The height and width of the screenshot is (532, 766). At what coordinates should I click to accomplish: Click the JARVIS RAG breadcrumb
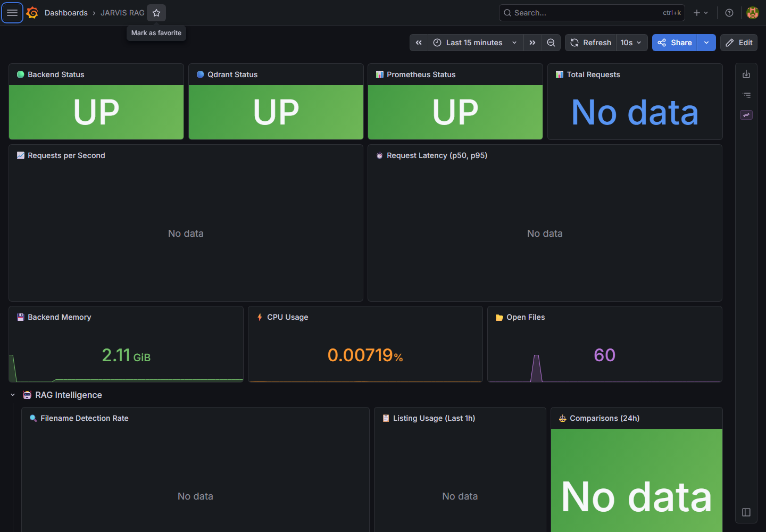point(122,13)
